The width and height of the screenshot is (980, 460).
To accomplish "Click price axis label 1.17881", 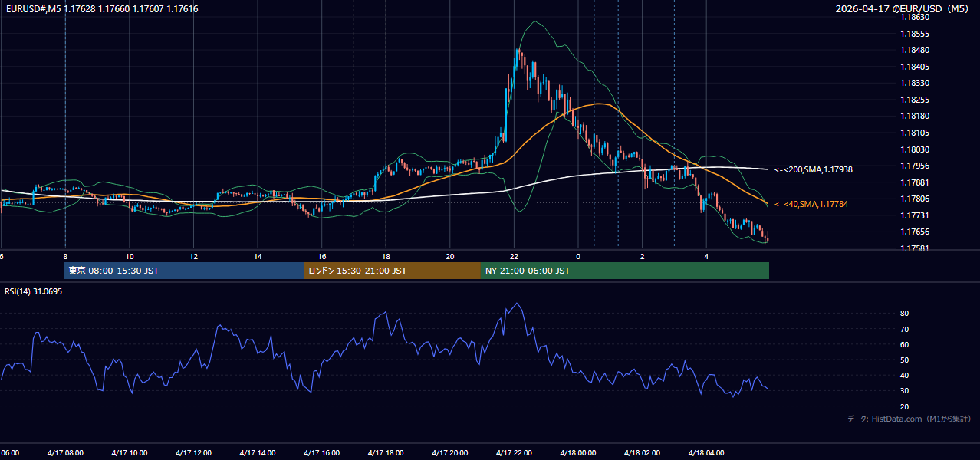I will click(x=915, y=182).
